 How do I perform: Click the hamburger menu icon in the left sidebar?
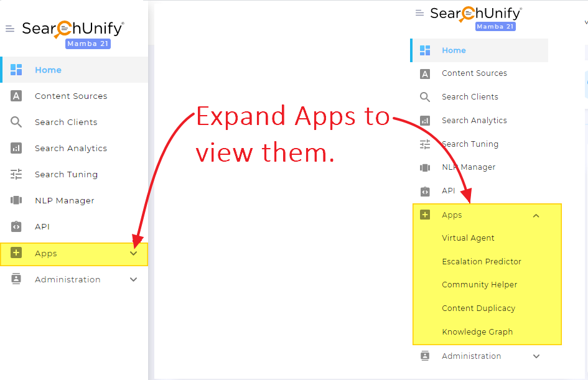pos(10,29)
